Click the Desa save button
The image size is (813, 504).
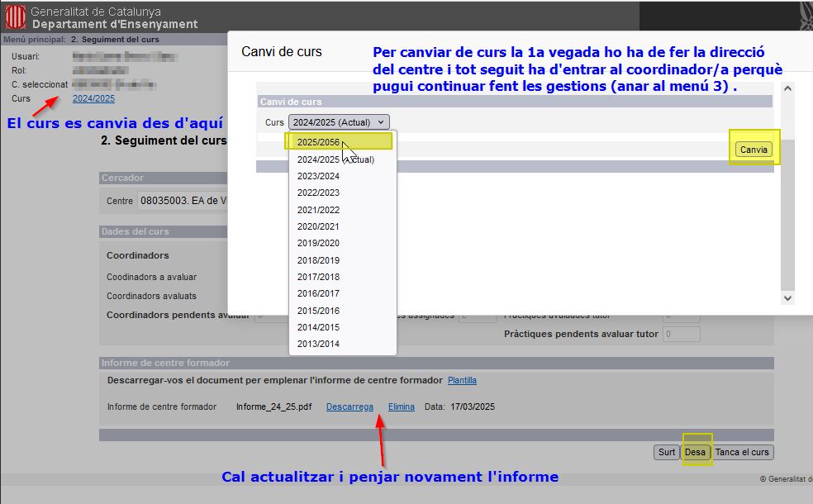pyautogui.click(x=695, y=452)
